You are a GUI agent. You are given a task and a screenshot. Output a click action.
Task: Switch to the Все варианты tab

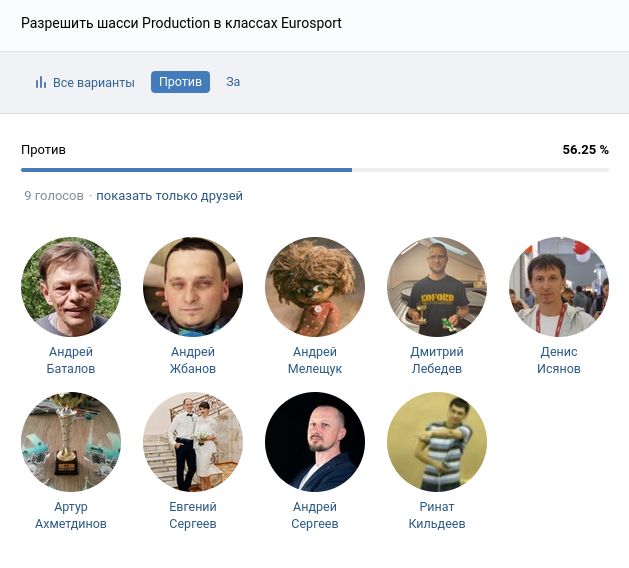(93, 82)
